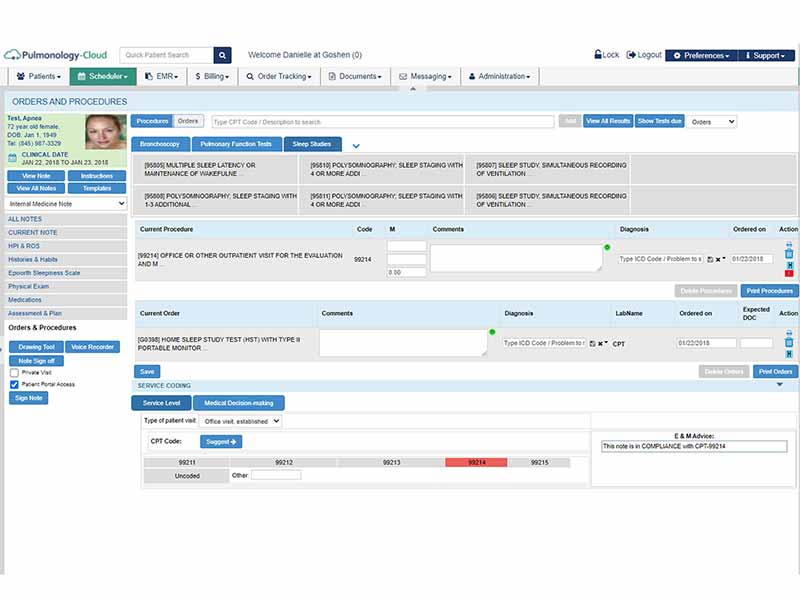Click the Quick Patient Search field
This screenshot has width=800, height=600.
tap(167, 55)
